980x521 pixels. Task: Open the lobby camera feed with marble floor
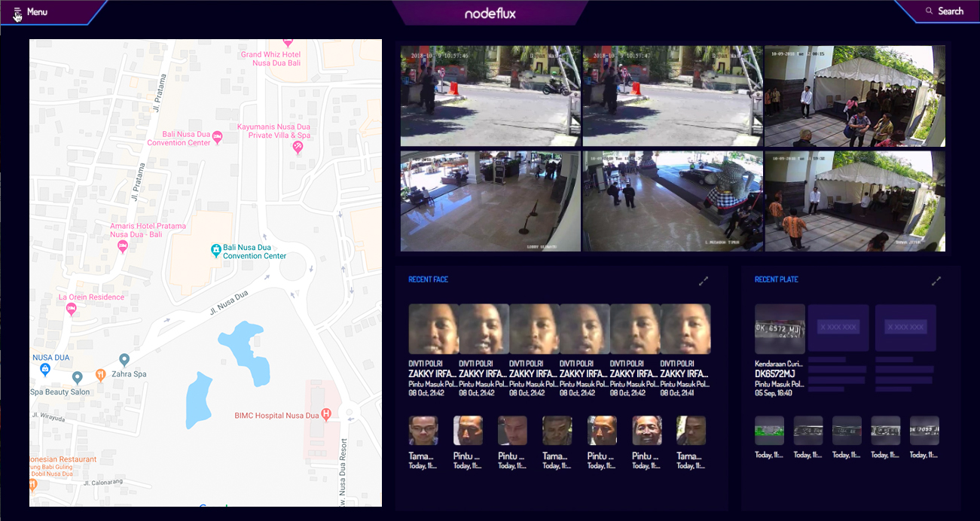click(490, 201)
